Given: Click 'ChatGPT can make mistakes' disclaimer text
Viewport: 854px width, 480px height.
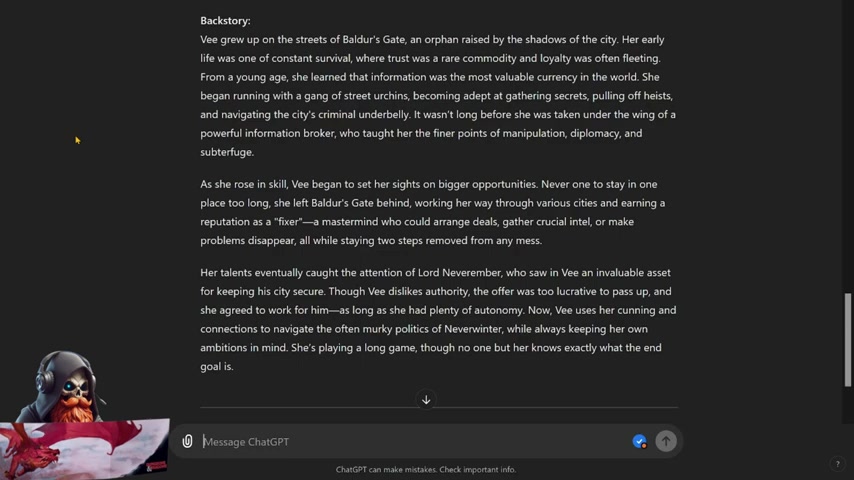Looking at the screenshot, I should tap(426, 470).
